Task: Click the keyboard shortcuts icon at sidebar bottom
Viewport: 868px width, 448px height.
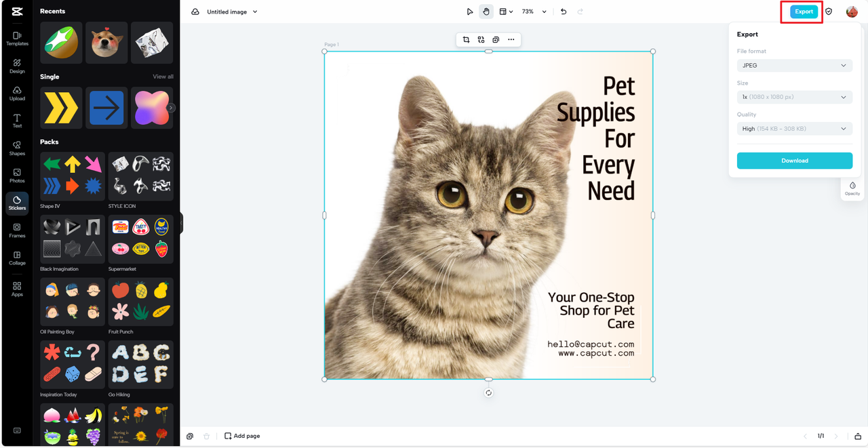Action: click(x=17, y=430)
